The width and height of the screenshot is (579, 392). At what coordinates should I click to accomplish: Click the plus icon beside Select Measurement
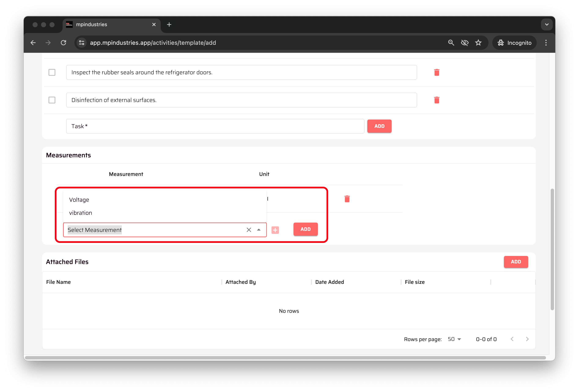click(x=275, y=230)
